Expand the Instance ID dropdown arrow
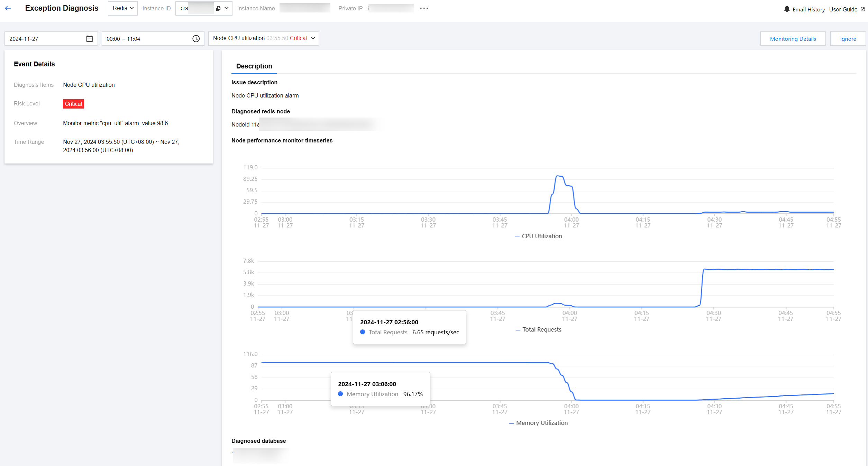This screenshot has width=868, height=466. pos(227,8)
